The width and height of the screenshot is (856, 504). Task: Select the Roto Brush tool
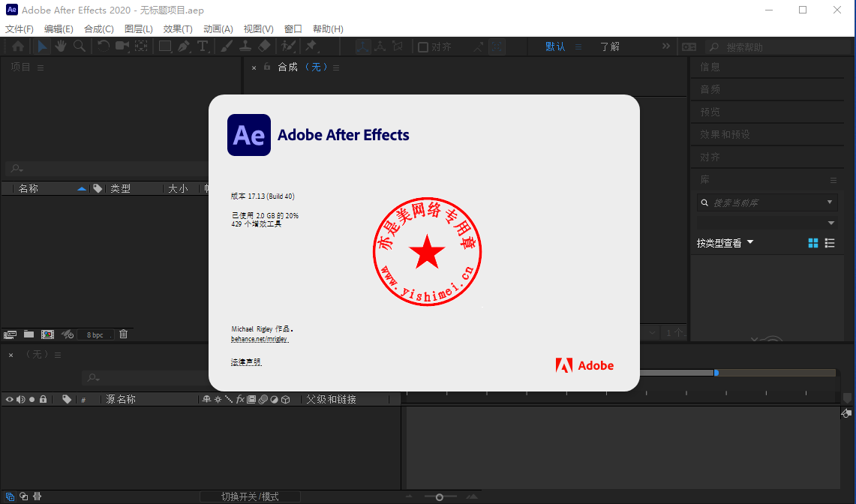[288, 46]
